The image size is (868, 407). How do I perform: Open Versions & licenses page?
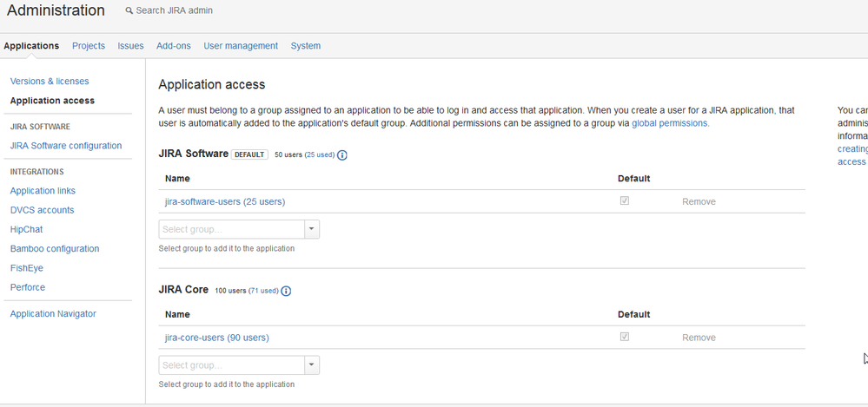pyautogui.click(x=50, y=82)
